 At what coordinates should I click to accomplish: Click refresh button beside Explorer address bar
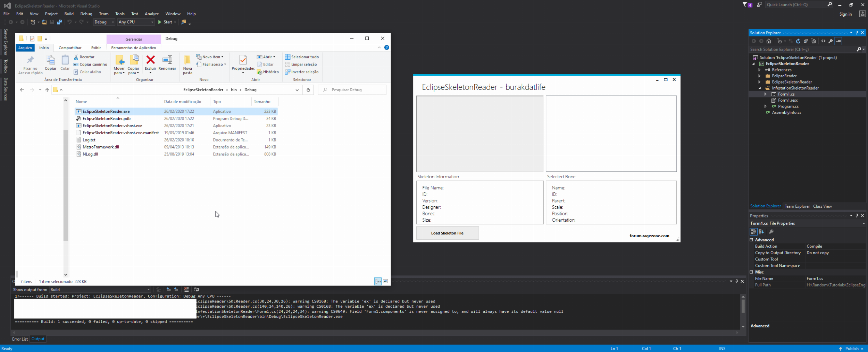coord(308,90)
